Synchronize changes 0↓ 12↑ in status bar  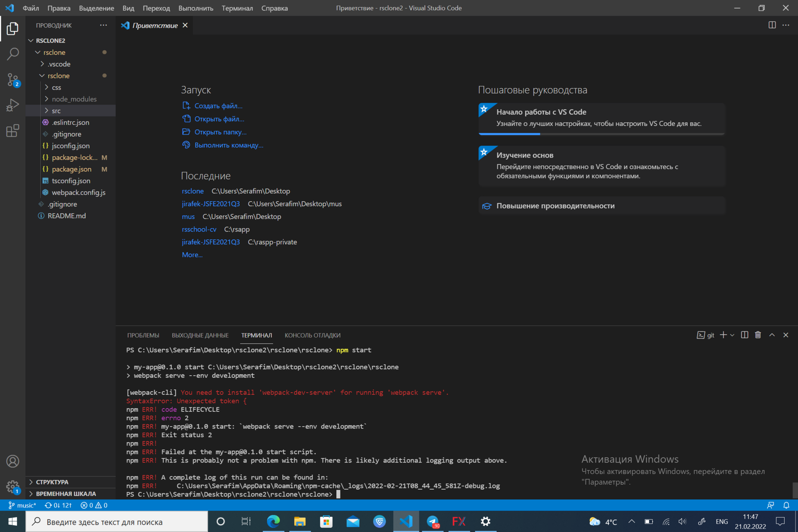58,505
